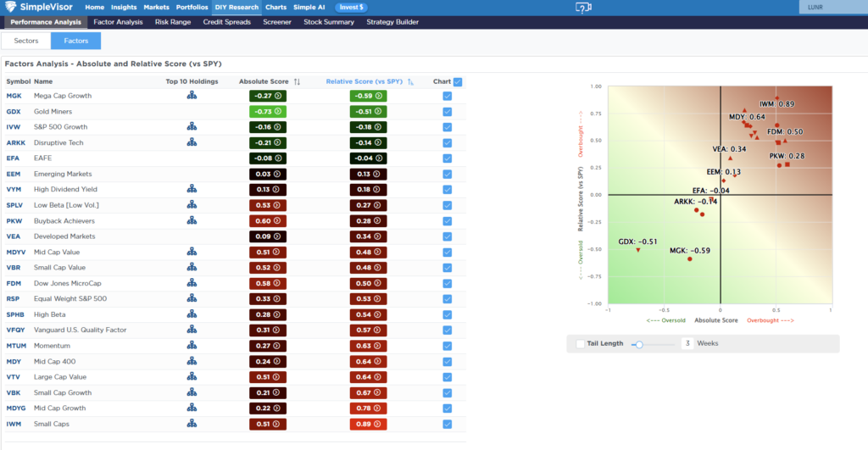The image size is (868, 450).
Task: Open top 10 holdings for VTV
Action: click(192, 376)
